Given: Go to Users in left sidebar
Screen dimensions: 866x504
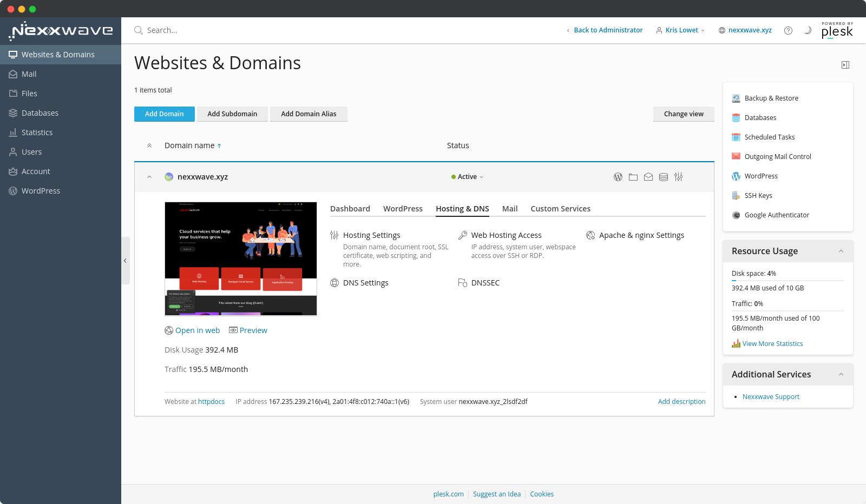Looking at the screenshot, I should (61, 152).
